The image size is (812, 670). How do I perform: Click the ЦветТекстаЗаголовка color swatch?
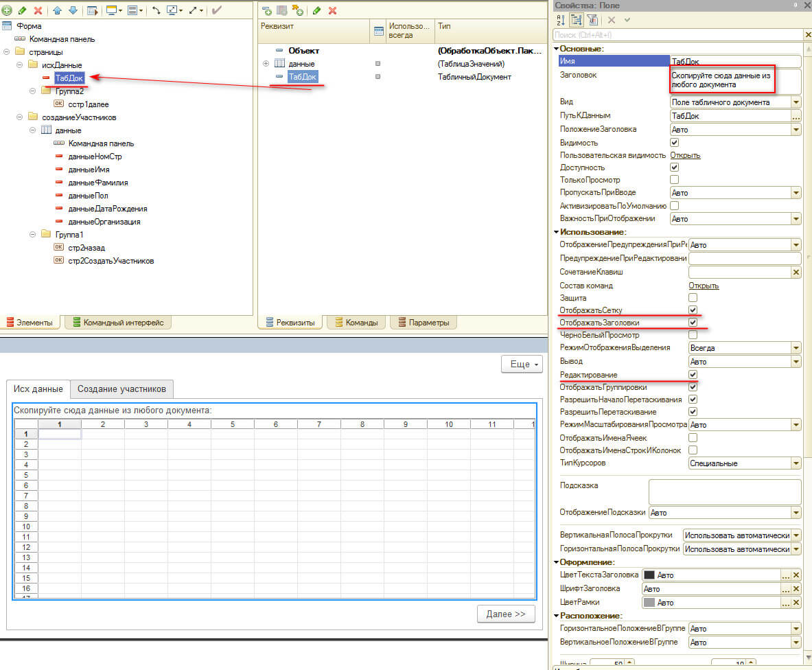coord(649,575)
